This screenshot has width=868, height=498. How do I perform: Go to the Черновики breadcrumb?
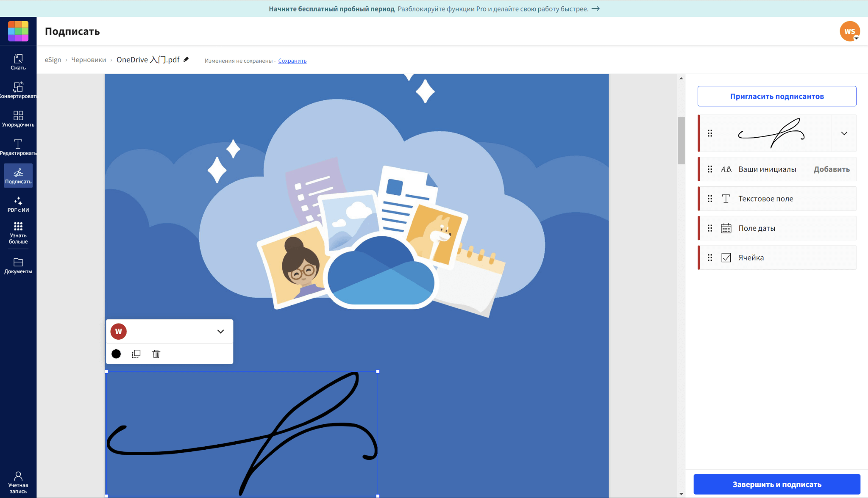click(89, 60)
